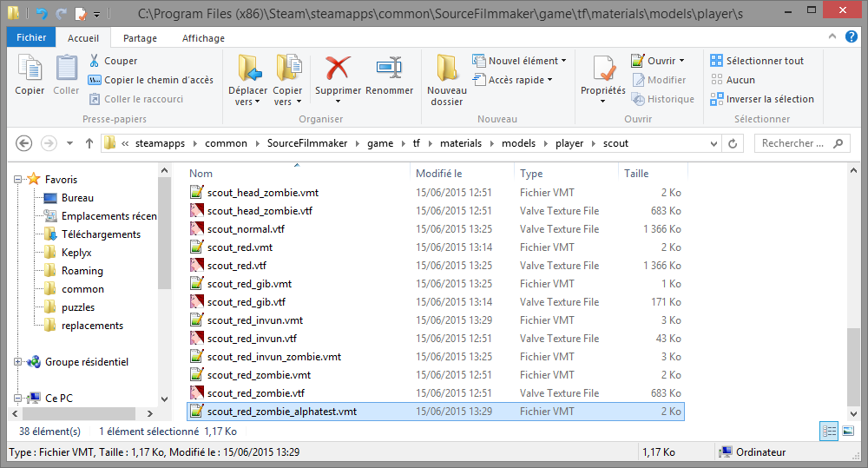The height and width of the screenshot is (468, 868).
Task: Click the undo icon in title bar
Action: click(x=42, y=13)
